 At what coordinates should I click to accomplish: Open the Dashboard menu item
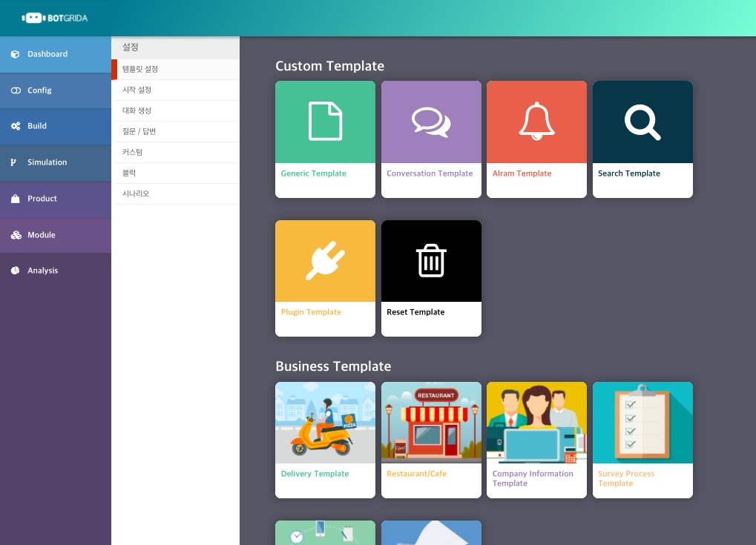[56, 54]
